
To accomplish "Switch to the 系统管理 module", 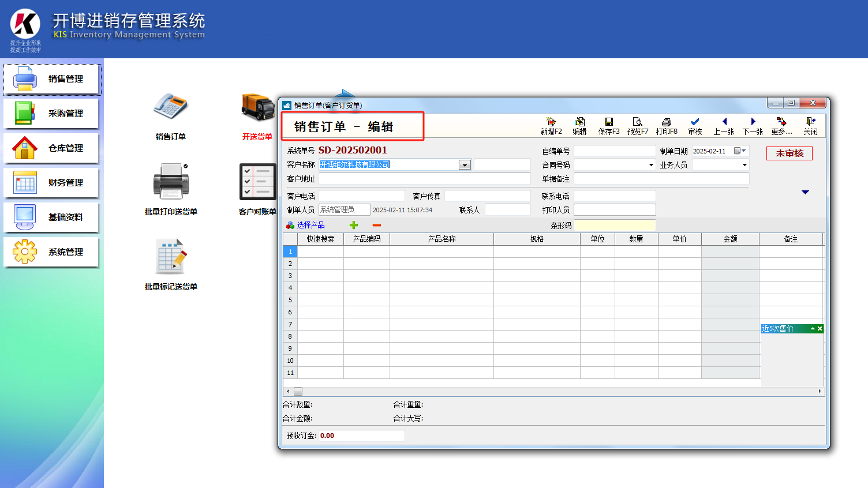I will tap(52, 252).
